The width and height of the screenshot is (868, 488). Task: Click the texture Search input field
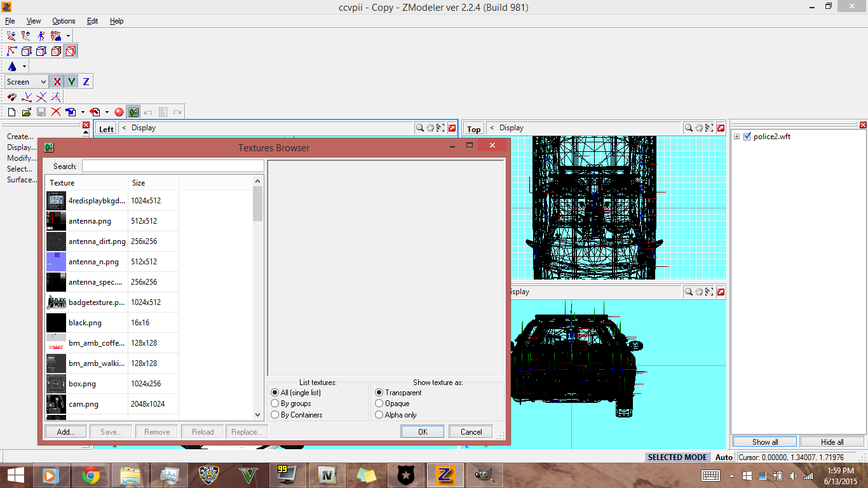pyautogui.click(x=173, y=166)
